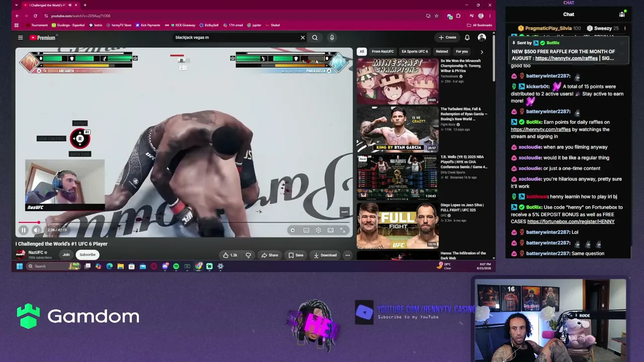This screenshot has width=644, height=362.
Task: Switch the player to theater mode
Action: pos(331,230)
